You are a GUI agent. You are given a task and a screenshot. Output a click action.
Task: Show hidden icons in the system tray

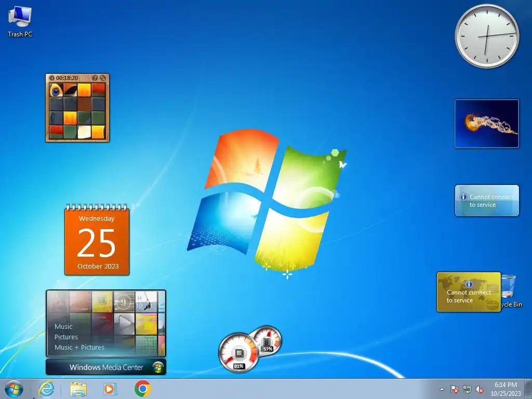(x=442, y=389)
